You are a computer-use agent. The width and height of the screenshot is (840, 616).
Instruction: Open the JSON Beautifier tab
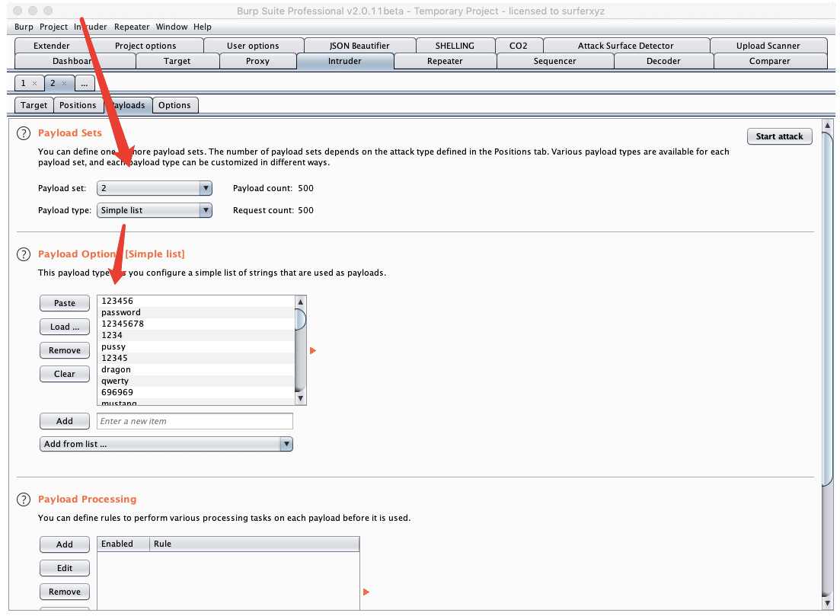359,46
